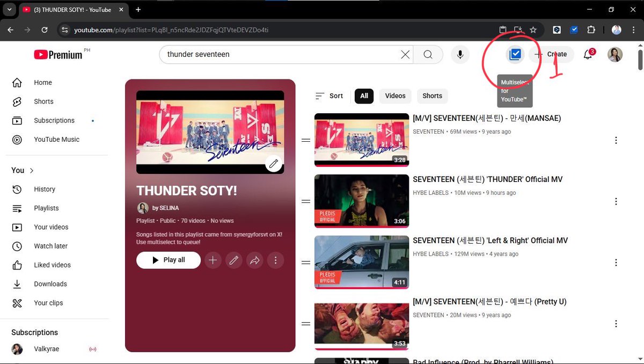
Task: Open the Chrome extensions puzzle icon
Action: (x=591, y=30)
